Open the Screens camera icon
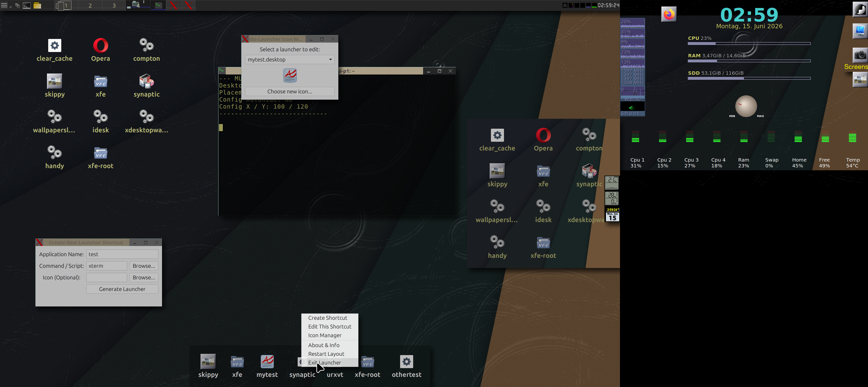Screen dimensions: 868x387 coord(860,55)
